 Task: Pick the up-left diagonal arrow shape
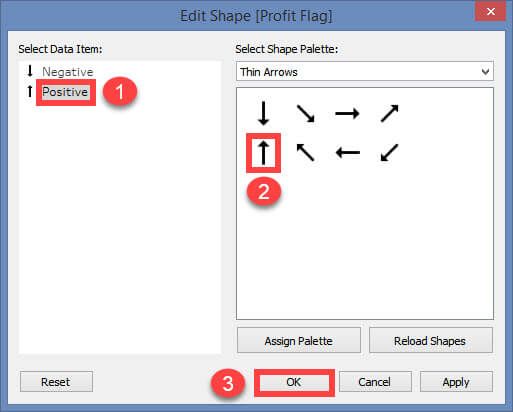click(305, 152)
